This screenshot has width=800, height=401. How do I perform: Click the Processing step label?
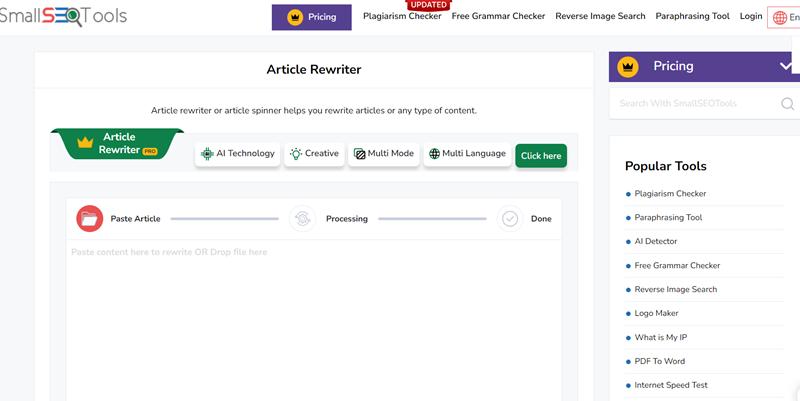pos(347,219)
